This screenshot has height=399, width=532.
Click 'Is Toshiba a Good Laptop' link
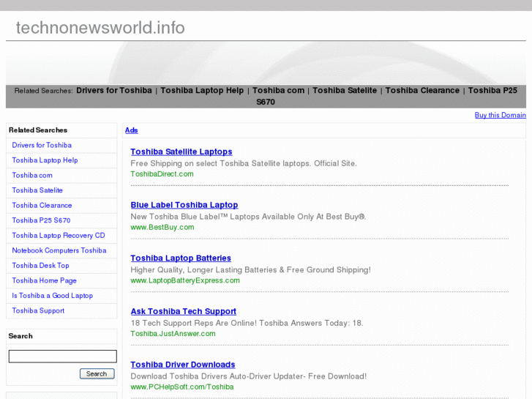coord(52,296)
